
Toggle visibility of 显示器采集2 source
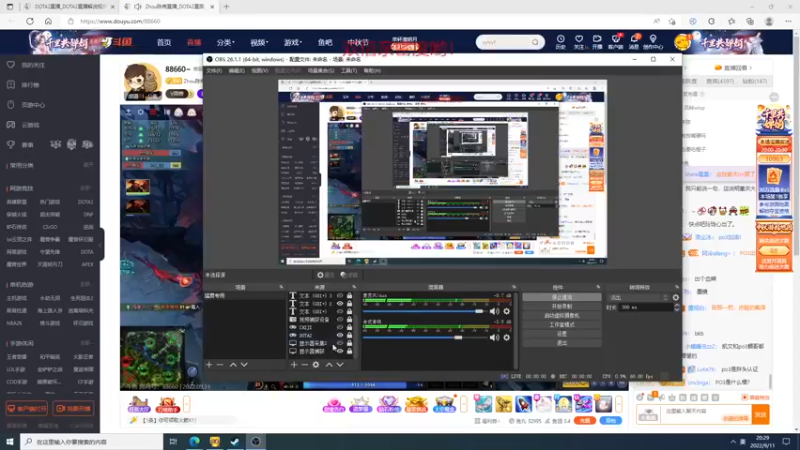point(340,343)
